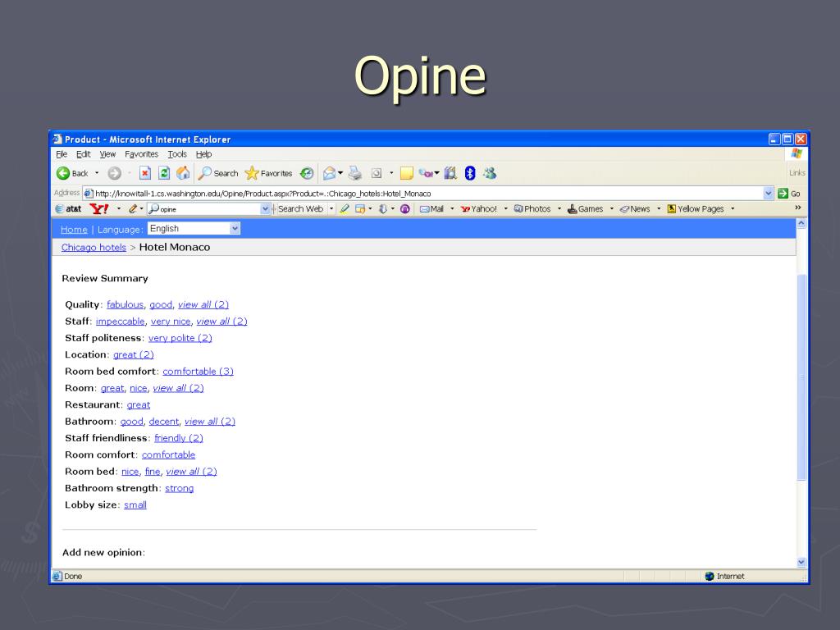Open the yellow sticky note icon
840x630 pixels.
(407, 173)
